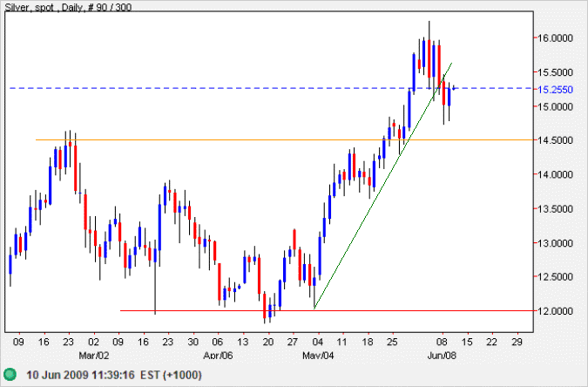Click the date tick '15' on the time axis
Image resolution: width=588 pixels, height=387 pixels.
[467, 342]
